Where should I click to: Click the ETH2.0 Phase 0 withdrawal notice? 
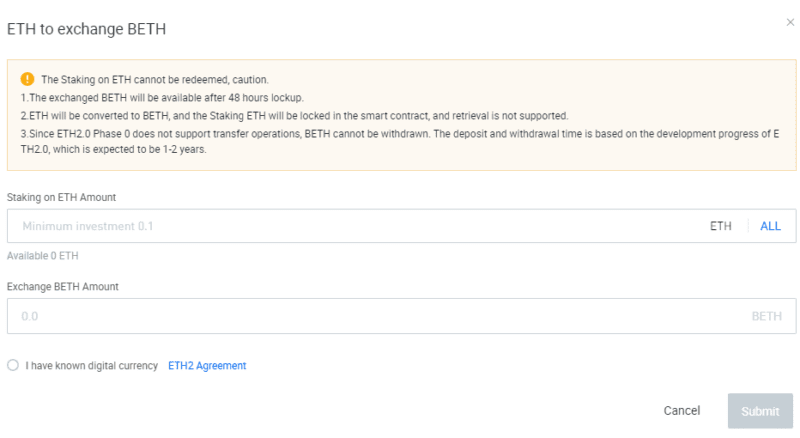point(400,141)
